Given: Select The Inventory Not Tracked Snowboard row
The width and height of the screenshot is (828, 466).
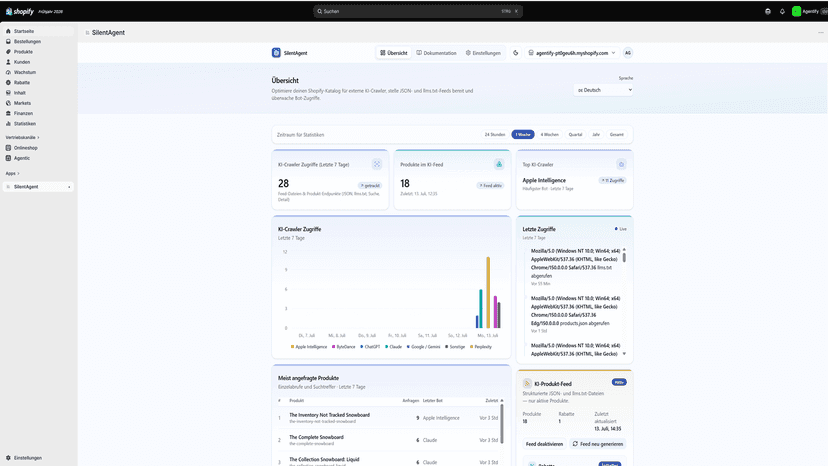Looking at the screenshot, I should tap(388, 418).
